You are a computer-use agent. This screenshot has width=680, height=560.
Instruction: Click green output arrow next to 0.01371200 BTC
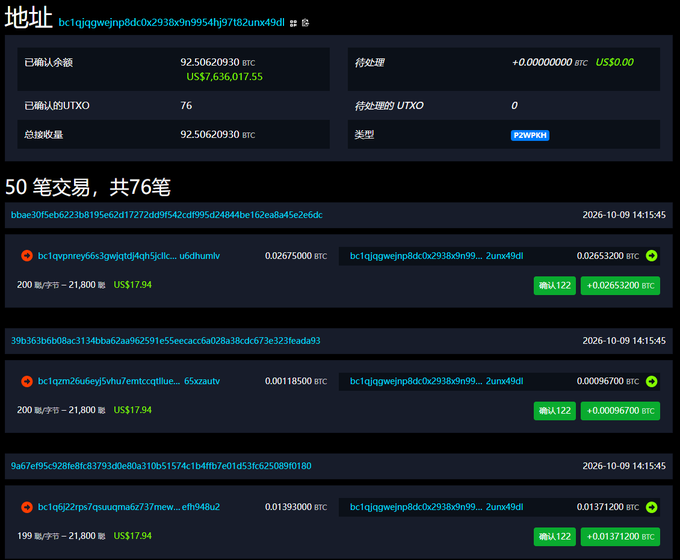click(651, 507)
